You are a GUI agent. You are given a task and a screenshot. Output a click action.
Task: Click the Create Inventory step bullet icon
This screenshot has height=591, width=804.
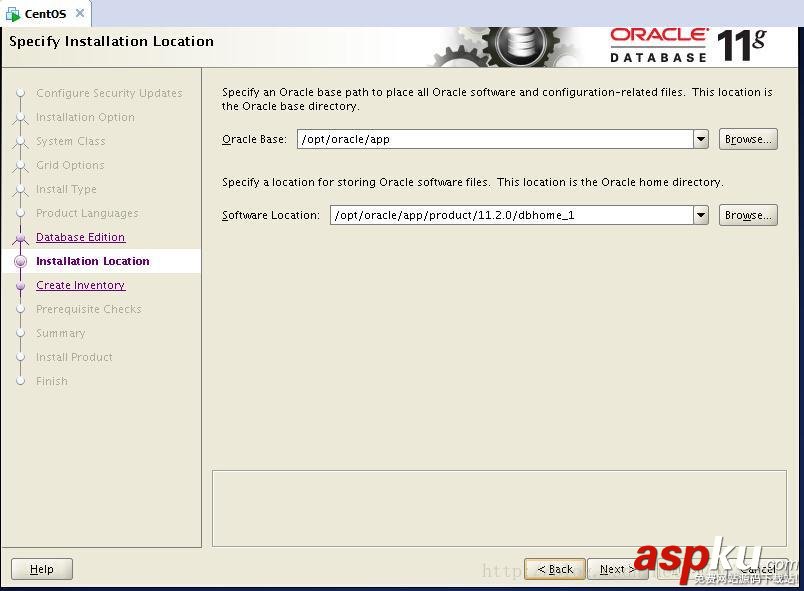(21, 286)
